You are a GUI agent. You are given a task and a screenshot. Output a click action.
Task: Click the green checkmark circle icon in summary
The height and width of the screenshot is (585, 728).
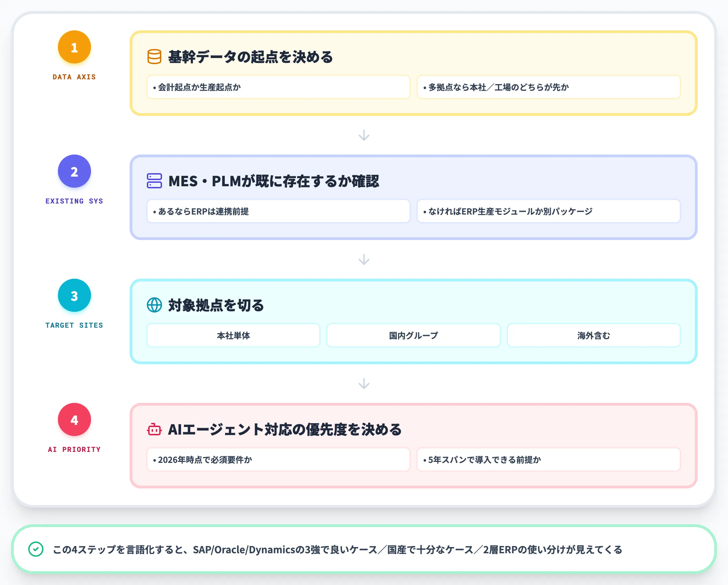point(36,549)
